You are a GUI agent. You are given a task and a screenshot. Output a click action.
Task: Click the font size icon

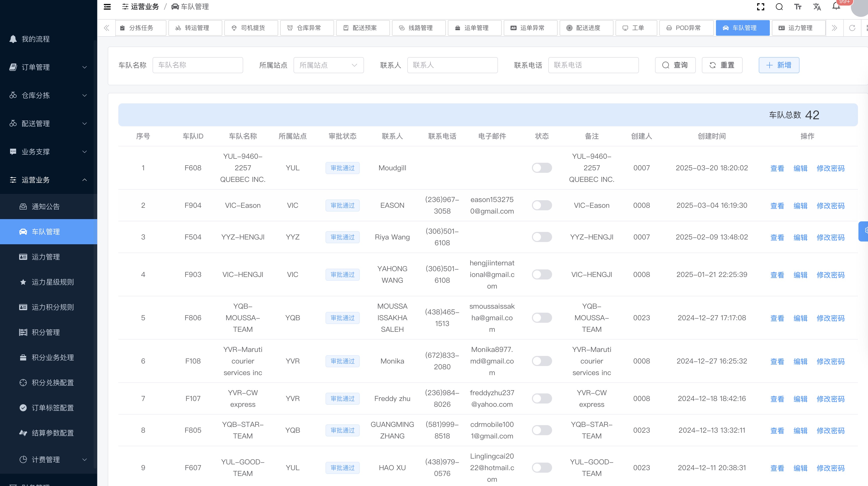coord(798,7)
